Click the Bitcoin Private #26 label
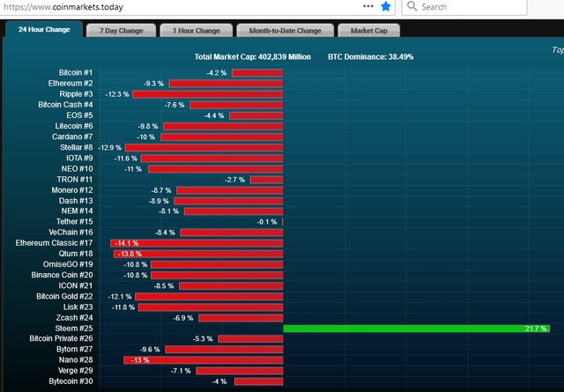The height and width of the screenshot is (392, 564). pyautogui.click(x=61, y=339)
